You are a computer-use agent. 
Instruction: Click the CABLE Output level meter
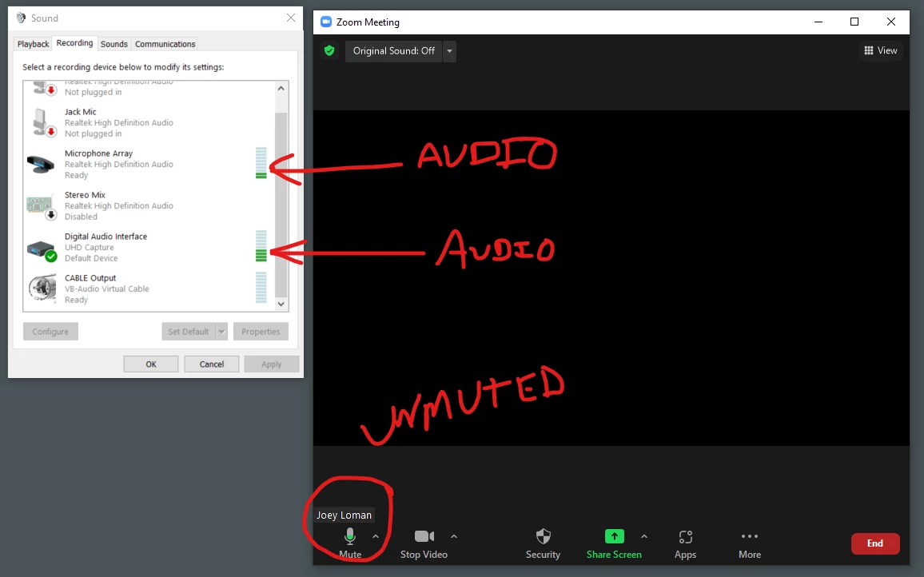click(x=261, y=288)
